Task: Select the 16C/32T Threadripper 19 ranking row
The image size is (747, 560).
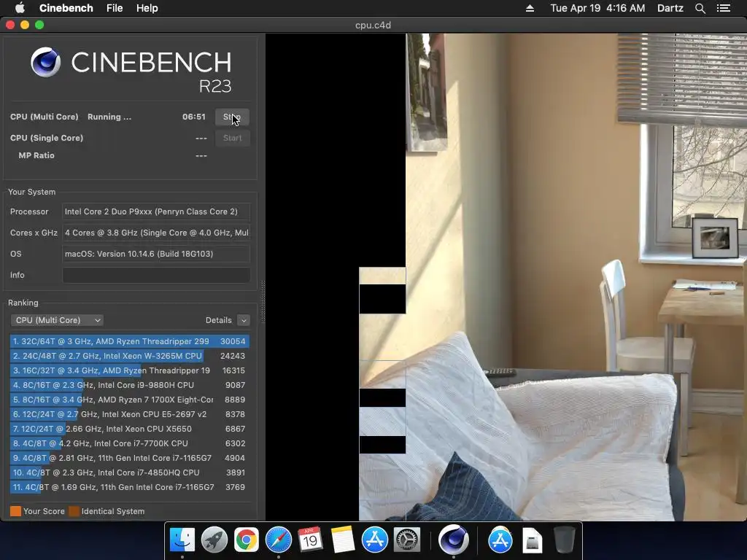Action: pyautogui.click(x=130, y=370)
